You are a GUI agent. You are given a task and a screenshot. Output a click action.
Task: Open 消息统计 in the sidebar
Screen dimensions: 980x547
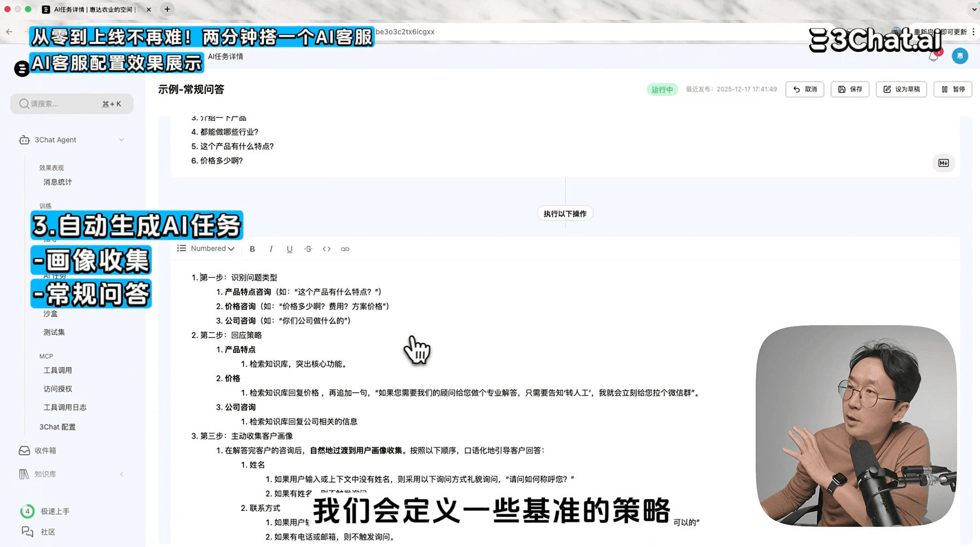click(57, 182)
